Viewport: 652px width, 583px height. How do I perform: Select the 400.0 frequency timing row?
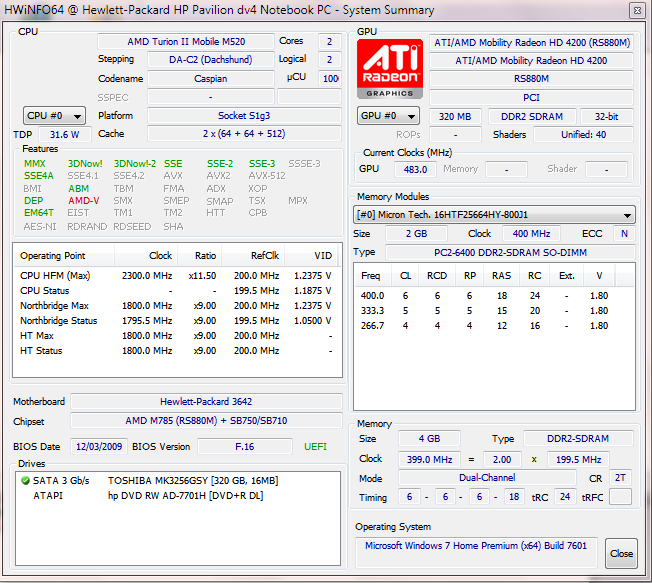(494, 296)
